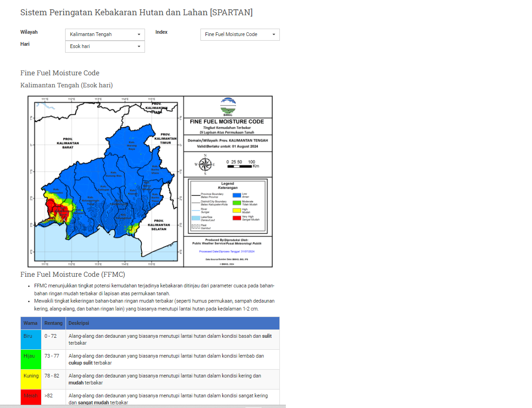Screen dimensions: 532x408
Task: Click the map validity date '01 August 2024'
Action: 245,146
